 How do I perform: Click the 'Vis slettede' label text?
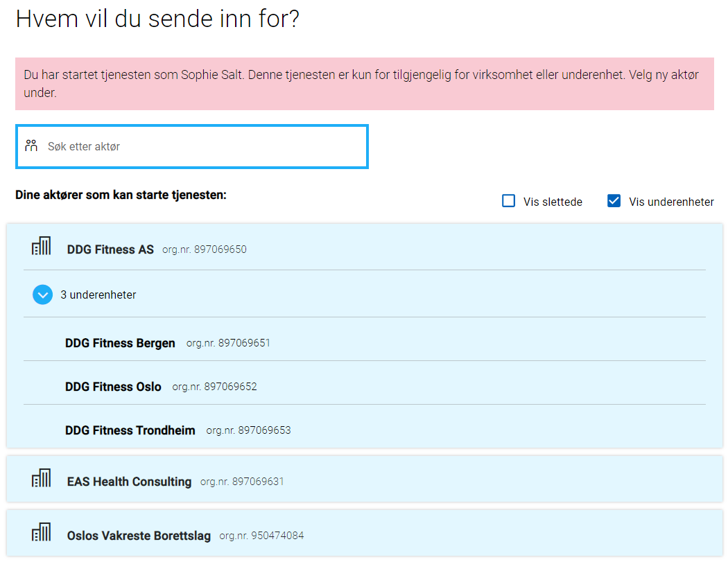[553, 202]
